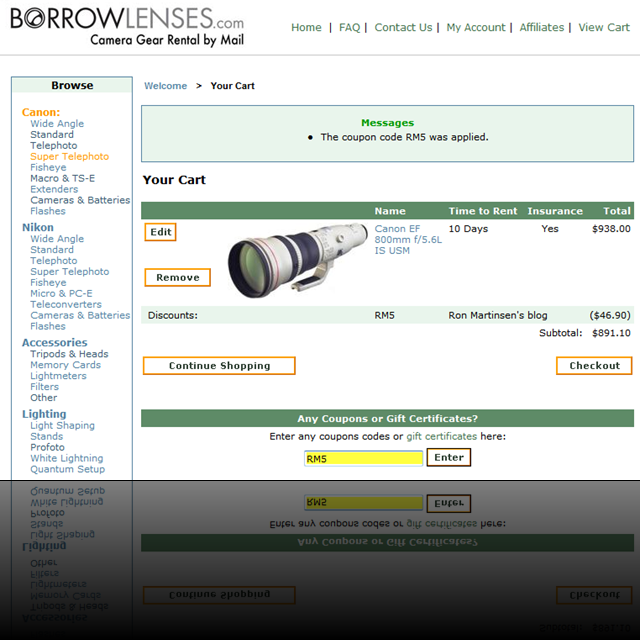
Task: Browse Tripods & Heads
Action: [x=69, y=354]
